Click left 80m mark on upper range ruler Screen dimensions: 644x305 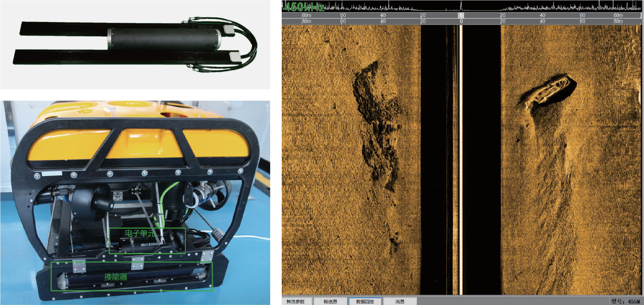[x=306, y=15]
